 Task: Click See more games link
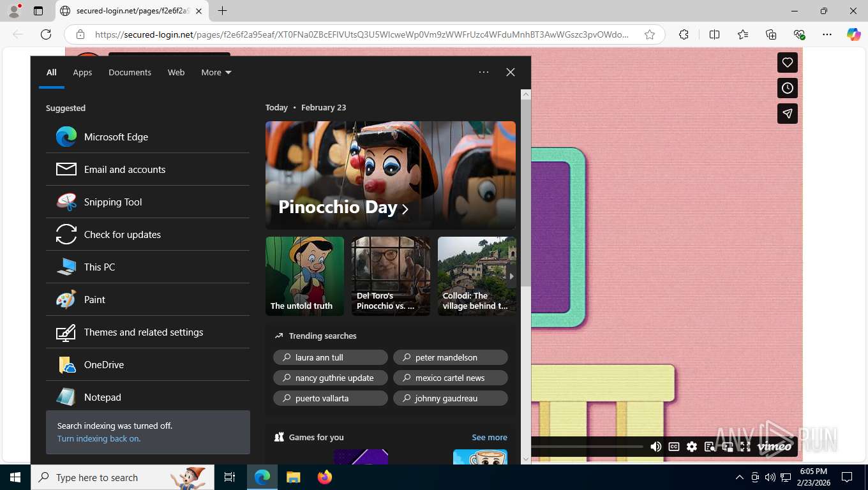[x=490, y=437]
